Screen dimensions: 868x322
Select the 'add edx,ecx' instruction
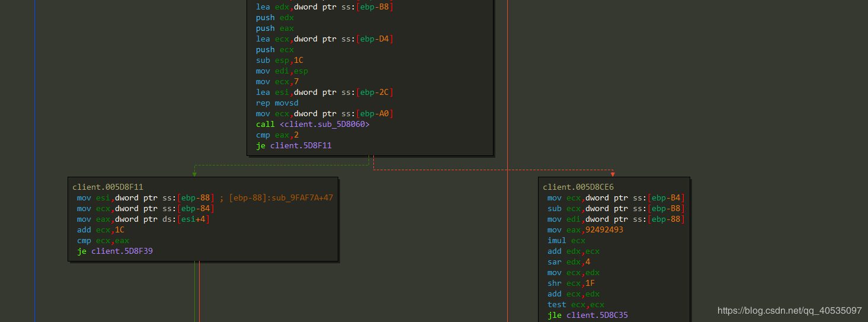click(574, 251)
